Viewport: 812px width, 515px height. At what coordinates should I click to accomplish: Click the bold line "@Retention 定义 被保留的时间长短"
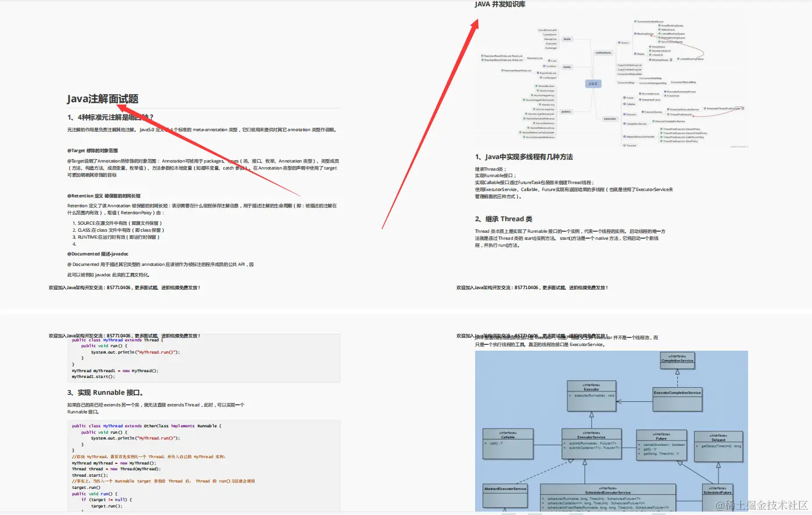coord(104,196)
